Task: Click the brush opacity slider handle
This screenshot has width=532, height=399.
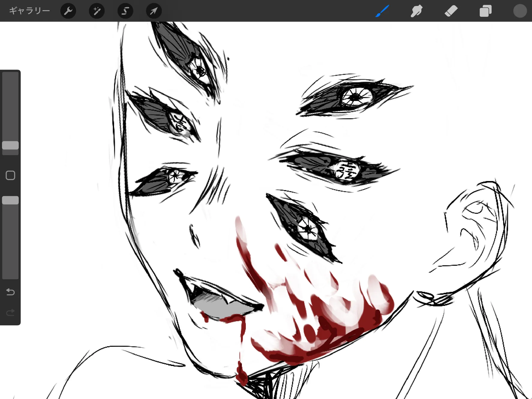Action: pos(11,200)
